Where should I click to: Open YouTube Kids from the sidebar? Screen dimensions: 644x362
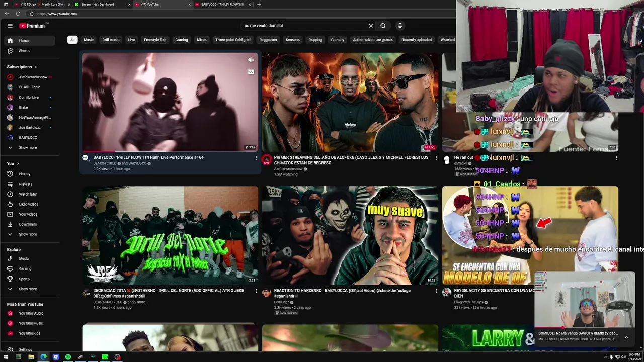(30, 333)
